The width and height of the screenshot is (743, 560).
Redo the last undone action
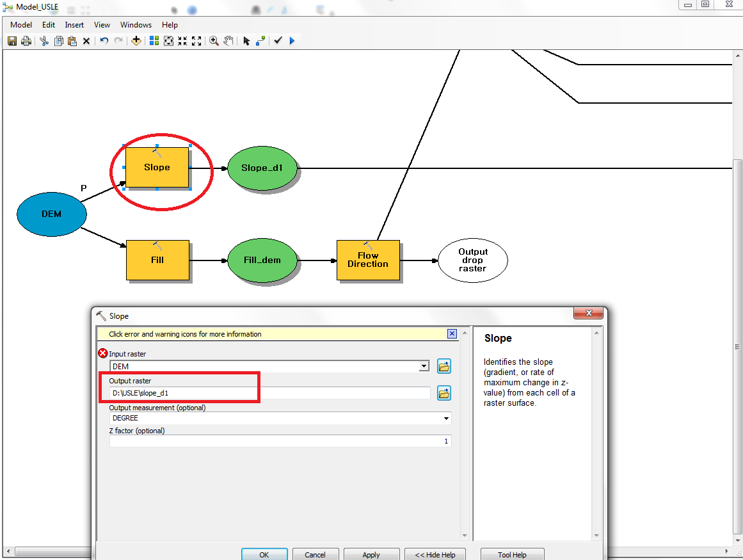pyautogui.click(x=118, y=41)
